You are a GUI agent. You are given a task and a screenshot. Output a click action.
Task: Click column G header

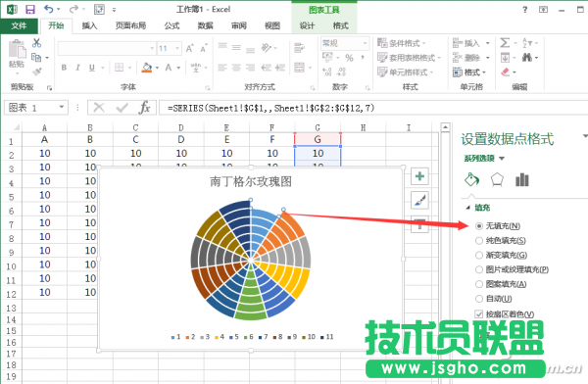coord(318,127)
